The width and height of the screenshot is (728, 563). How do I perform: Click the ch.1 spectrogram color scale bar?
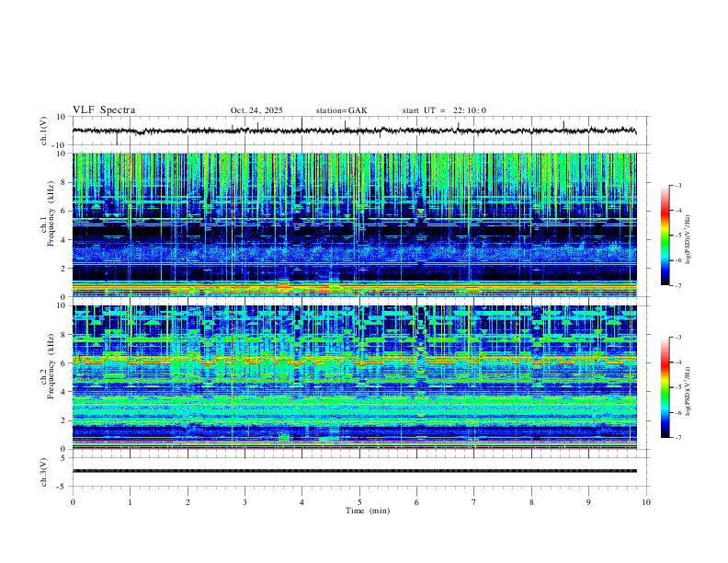tap(665, 236)
